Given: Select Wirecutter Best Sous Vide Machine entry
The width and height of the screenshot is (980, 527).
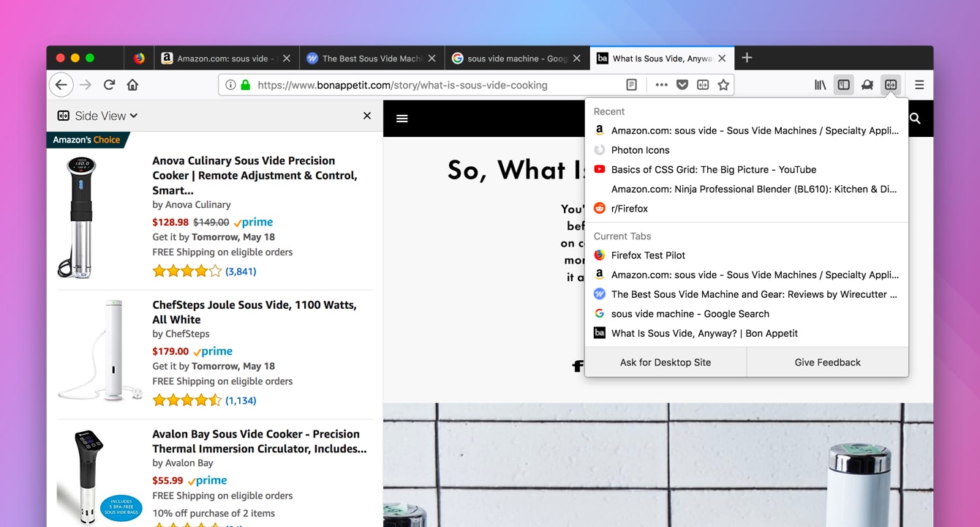Looking at the screenshot, I should pyautogui.click(x=747, y=294).
